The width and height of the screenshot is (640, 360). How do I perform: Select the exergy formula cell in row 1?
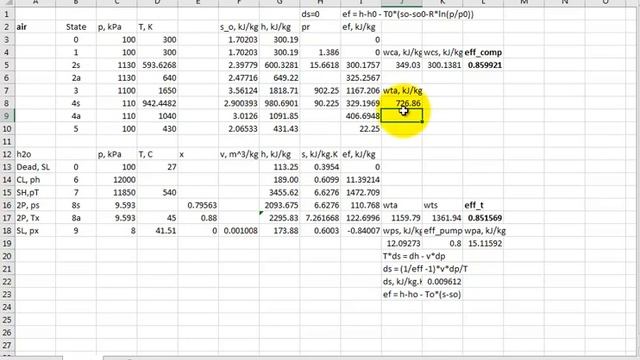(408, 14)
